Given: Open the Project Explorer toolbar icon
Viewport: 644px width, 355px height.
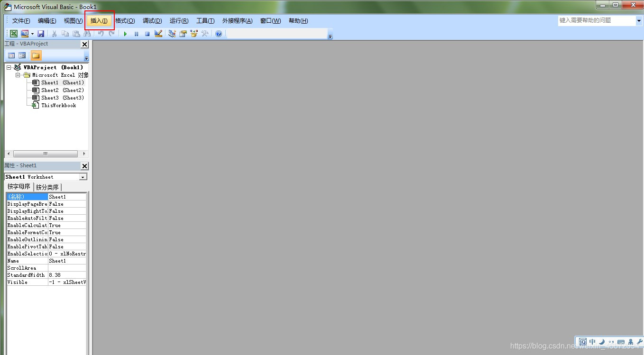Looking at the screenshot, I should [x=172, y=34].
